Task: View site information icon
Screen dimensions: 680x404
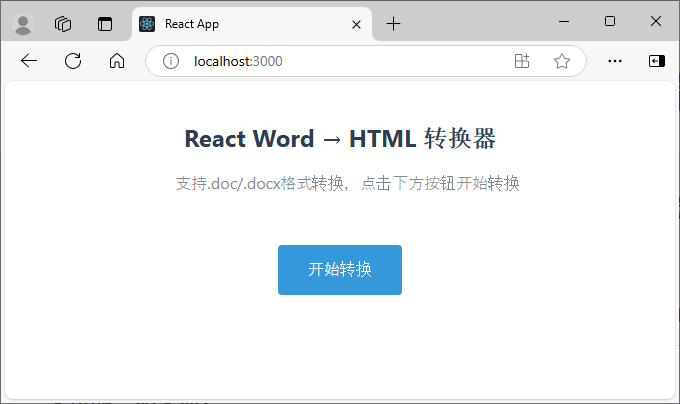Action: (171, 61)
